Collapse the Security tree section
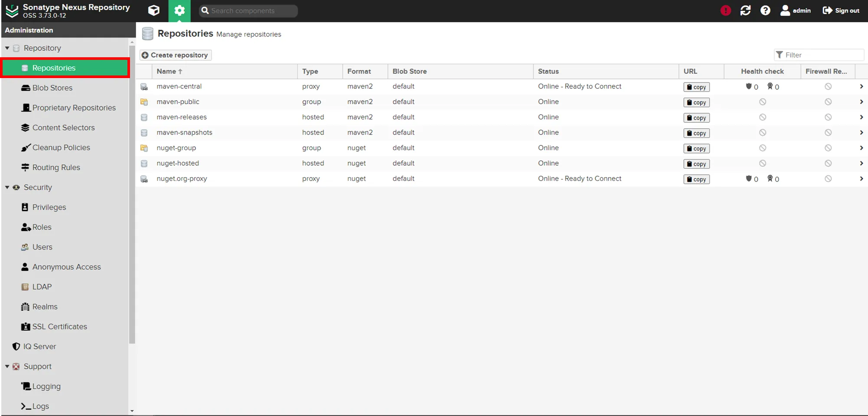The image size is (868, 416). [x=7, y=187]
